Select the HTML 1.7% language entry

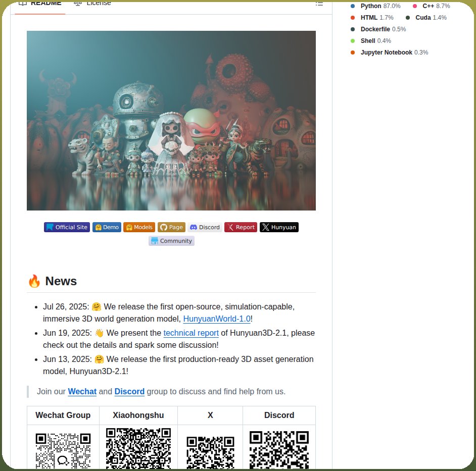click(x=372, y=18)
